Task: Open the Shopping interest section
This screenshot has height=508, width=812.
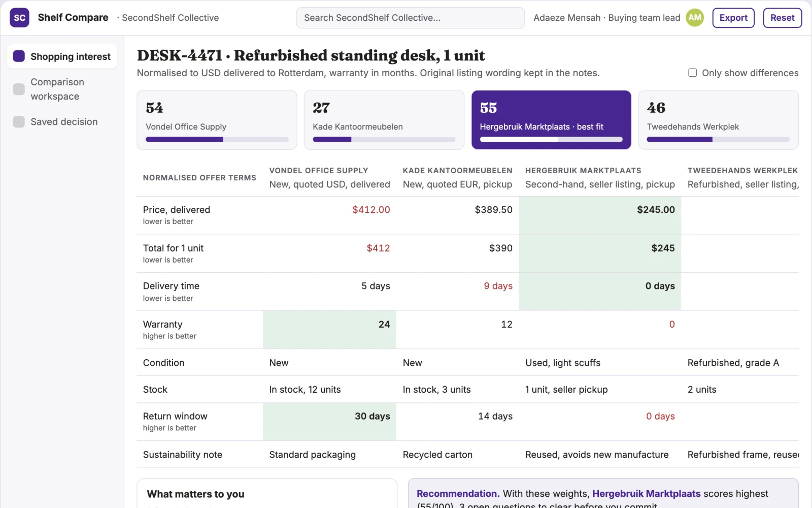Action: [x=62, y=56]
